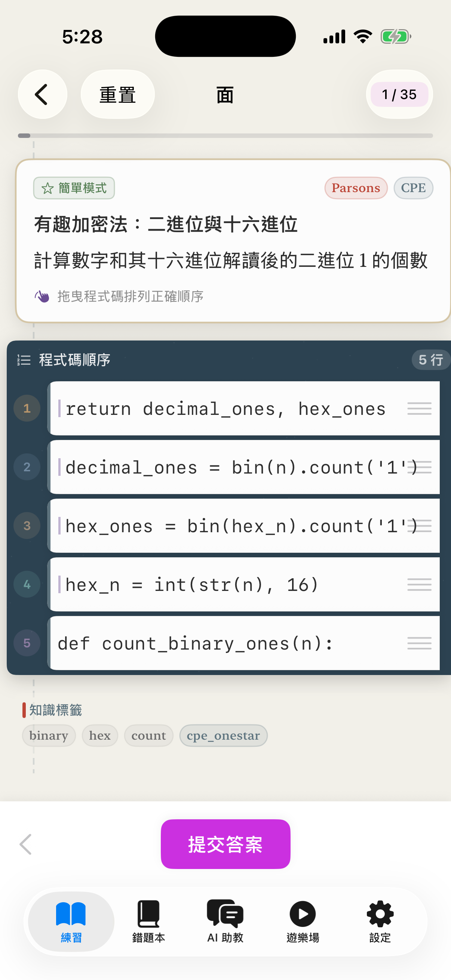Select the CPE mode badge
Viewport: 451px width, 980px height.
click(413, 188)
